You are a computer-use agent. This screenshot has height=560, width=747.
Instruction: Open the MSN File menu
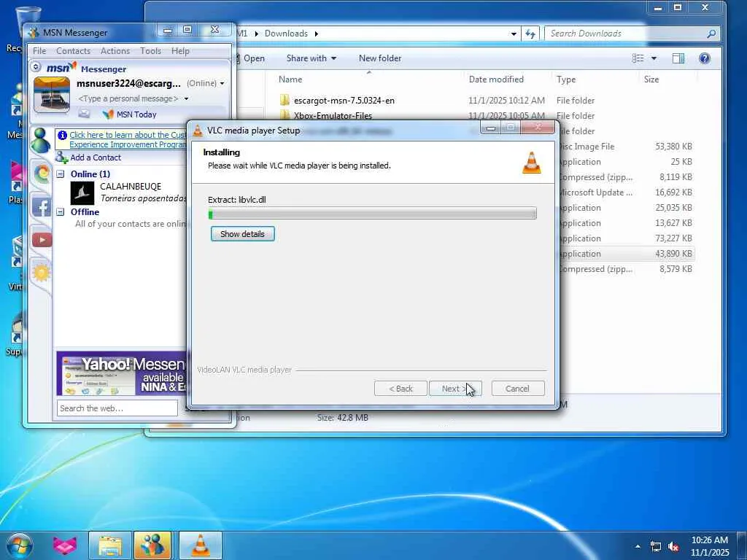[39, 51]
